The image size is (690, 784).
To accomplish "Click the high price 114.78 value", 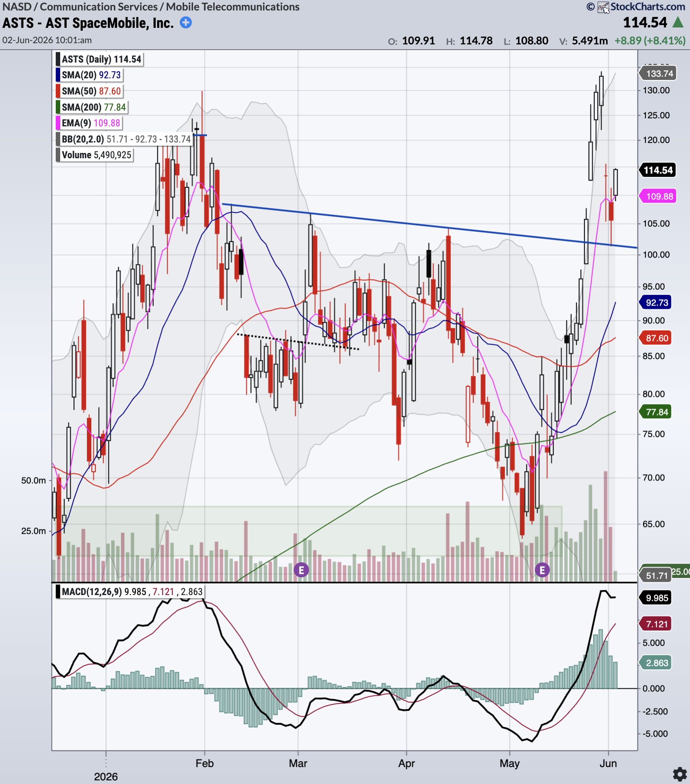I will (476, 41).
